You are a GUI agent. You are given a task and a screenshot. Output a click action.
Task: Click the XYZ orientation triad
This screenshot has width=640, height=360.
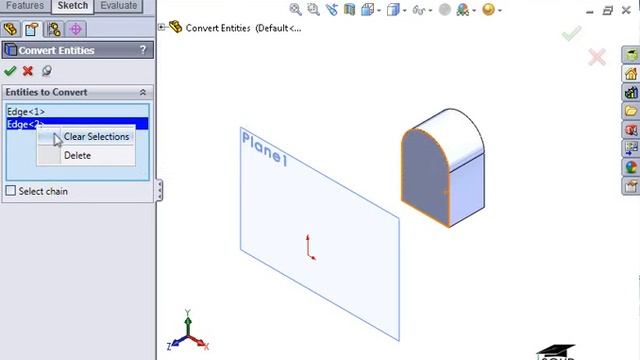point(188,331)
